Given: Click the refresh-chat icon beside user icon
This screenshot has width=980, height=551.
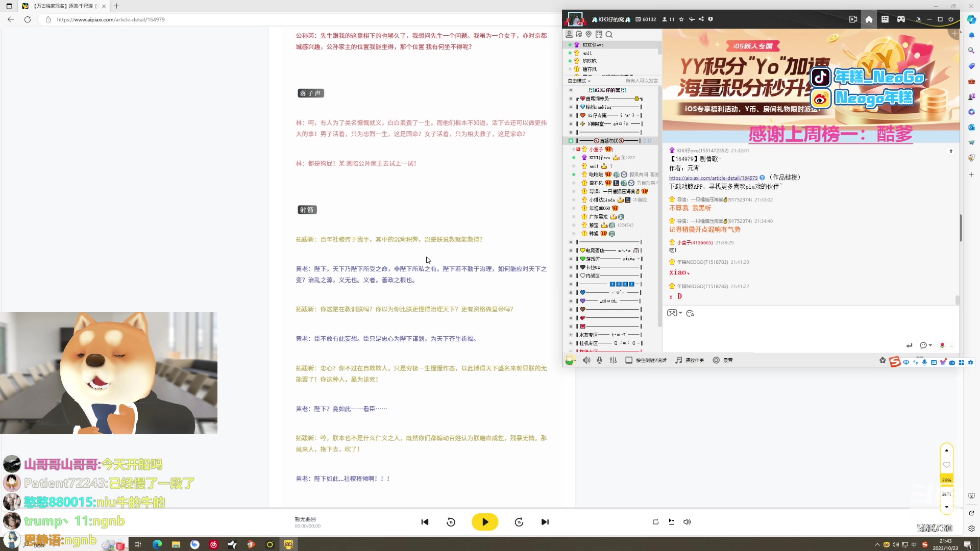Looking at the screenshot, I should coord(579,34).
